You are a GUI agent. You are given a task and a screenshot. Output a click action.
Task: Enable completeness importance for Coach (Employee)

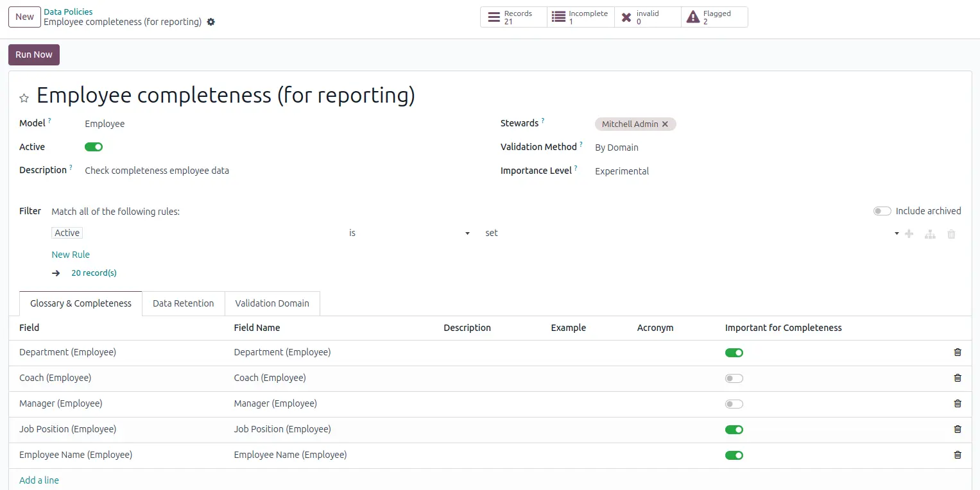(734, 378)
